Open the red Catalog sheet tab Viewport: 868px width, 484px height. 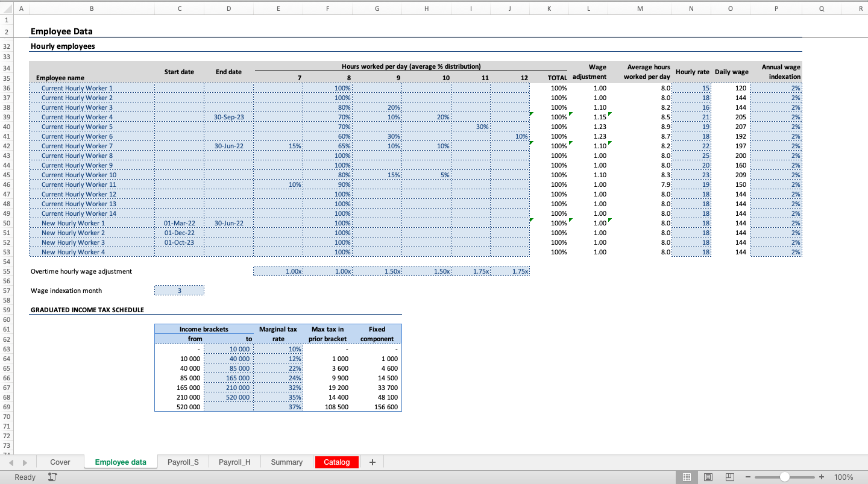pyautogui.click(x=336, y=462)
